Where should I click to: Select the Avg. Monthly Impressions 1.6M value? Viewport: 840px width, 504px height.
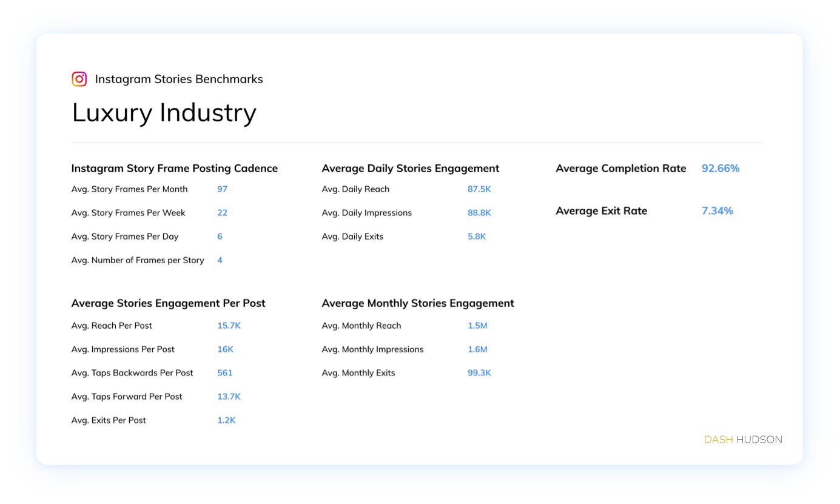click(x=477, y=349)
